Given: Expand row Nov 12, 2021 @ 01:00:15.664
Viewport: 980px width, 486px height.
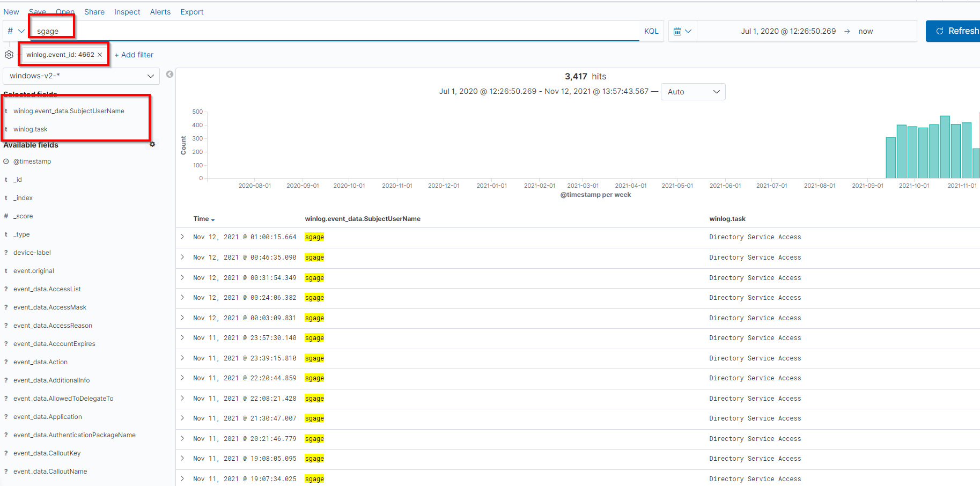Looking at the screenshot, I should [182, 237].
